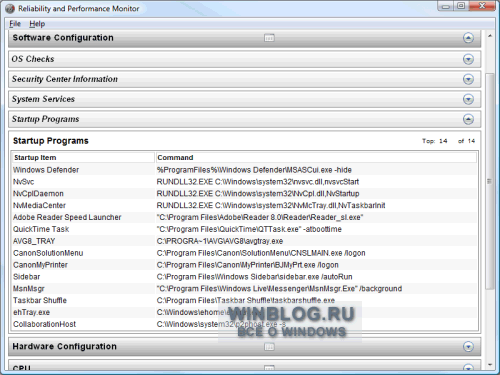The height and width of the screenshot is (375, 500).
Task: Select the QuickTime Task startup item
Action: 41,229
